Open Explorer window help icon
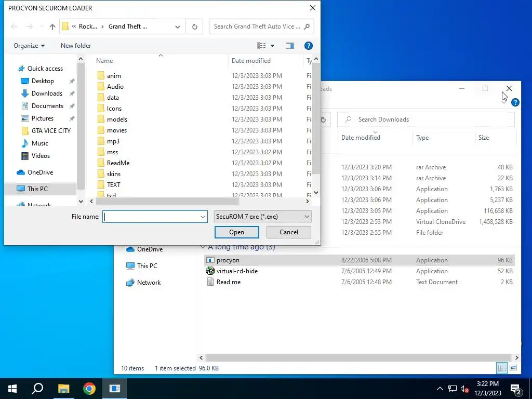The height and width of the screenshot is (399, 532). (x=515, y=102)
